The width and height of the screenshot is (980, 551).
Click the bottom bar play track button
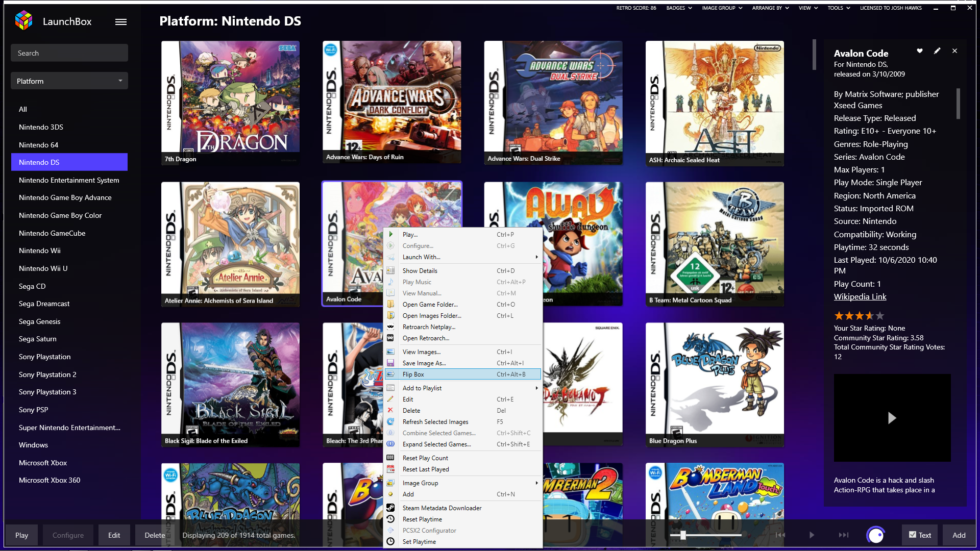click(x=812, y=535)
